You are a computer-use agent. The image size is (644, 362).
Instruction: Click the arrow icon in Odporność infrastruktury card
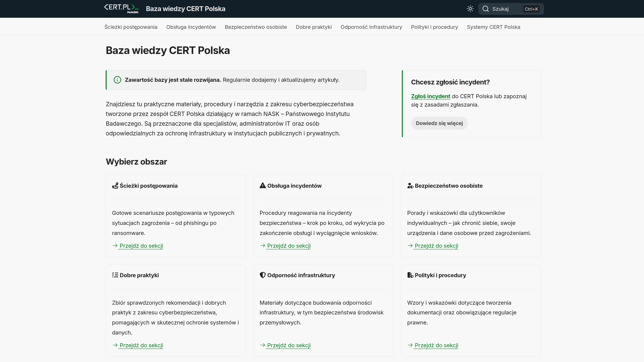tap(262, 345)
